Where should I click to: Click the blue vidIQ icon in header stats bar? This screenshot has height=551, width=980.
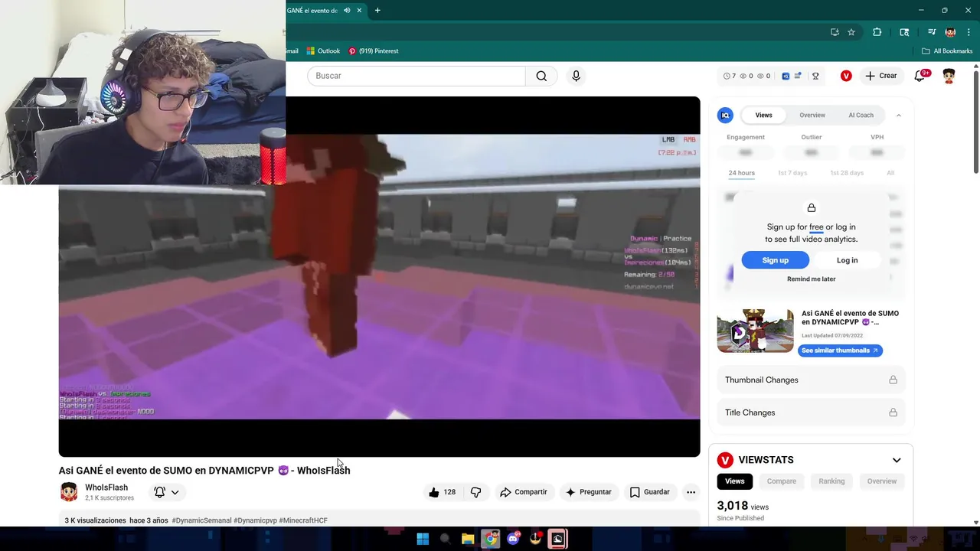click(786, 76)
